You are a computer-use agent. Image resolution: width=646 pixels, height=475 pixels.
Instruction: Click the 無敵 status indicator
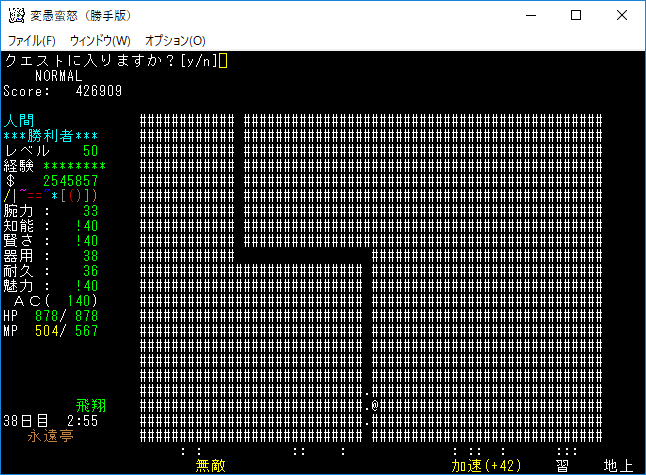pos(211,466)
